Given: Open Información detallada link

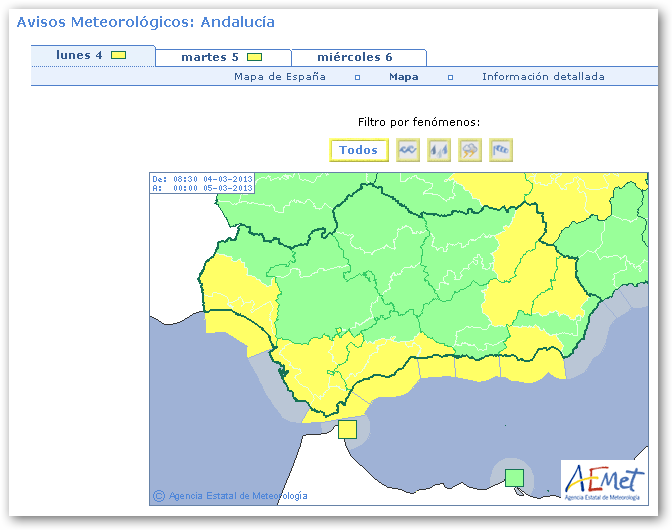Looking at the screenshot, I should [543, 77].
